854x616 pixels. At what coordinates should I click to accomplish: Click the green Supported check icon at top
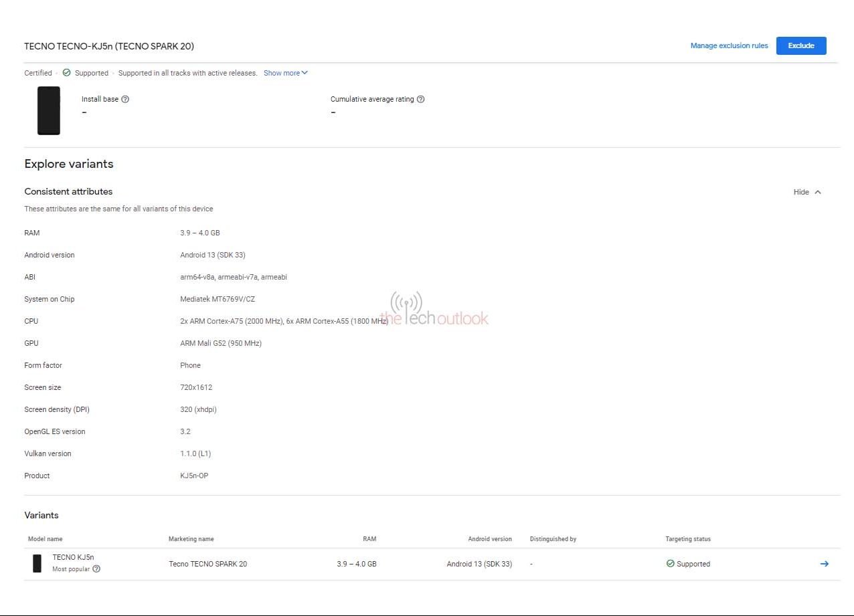[66, 73]
